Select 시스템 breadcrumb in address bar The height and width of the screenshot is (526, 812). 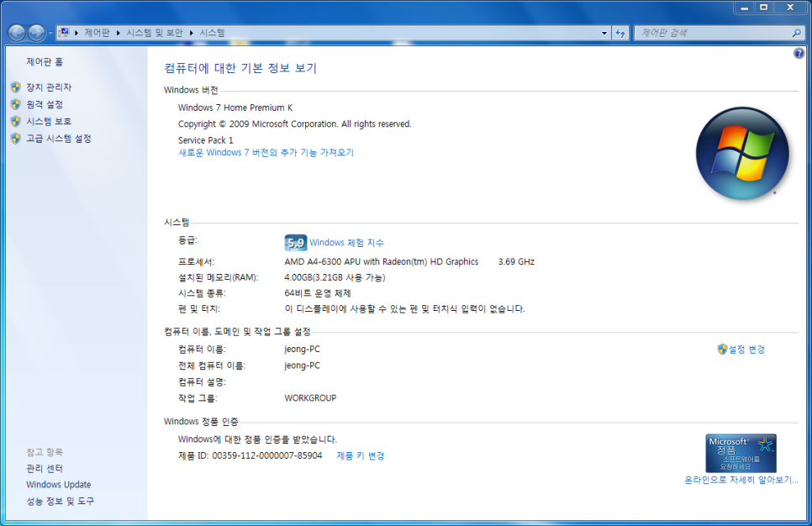coord(212,33)
